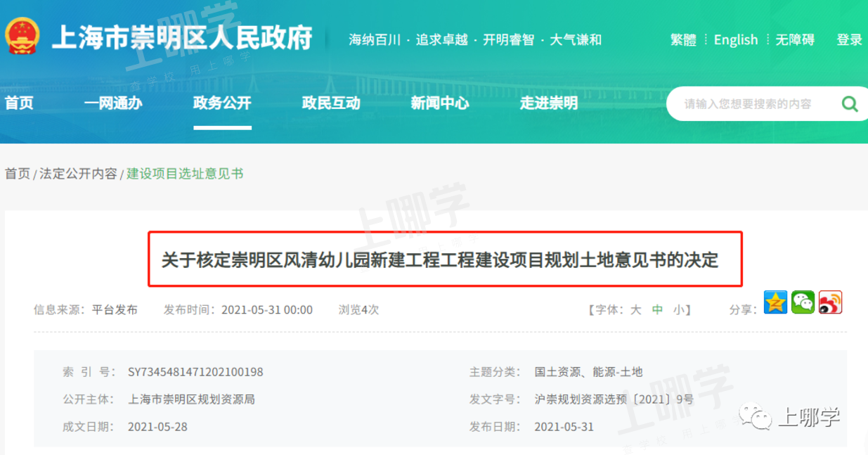Click the article title about 风清幼儿园
Image resolution: width=868 pixels, height=455 pixels.
[x=440, y=260]
